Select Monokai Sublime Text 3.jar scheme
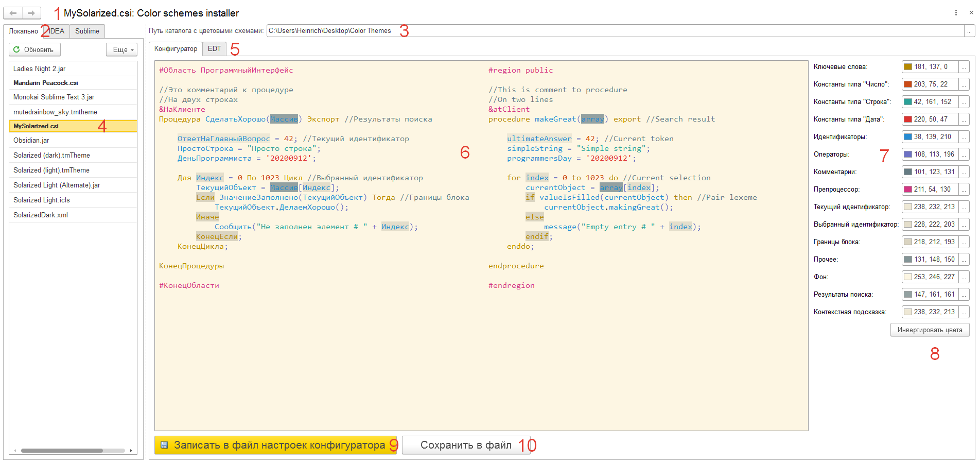Viewport: 980px width, 463px height. [54, 97]
